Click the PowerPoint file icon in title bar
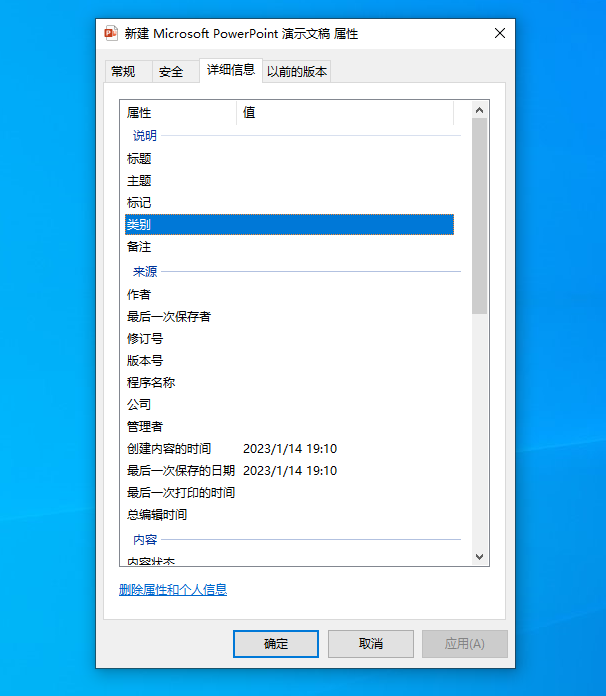 (111, 33)
